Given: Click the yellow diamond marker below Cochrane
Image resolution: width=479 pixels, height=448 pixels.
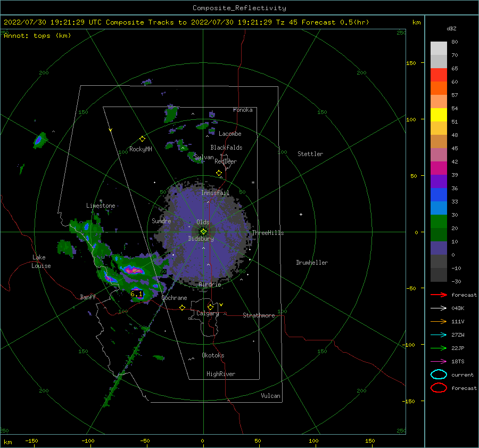Looking at the screenshot, I should tap(183, 307).
